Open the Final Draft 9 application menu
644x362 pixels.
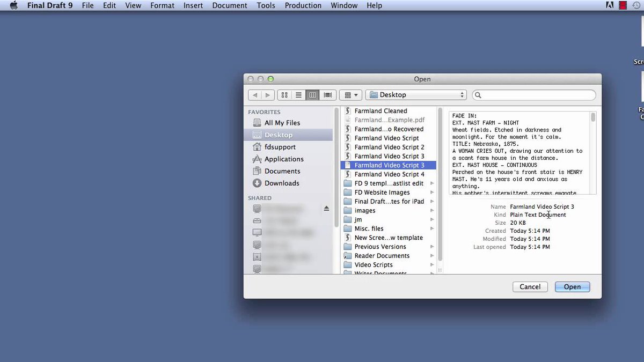click(50, 5)
